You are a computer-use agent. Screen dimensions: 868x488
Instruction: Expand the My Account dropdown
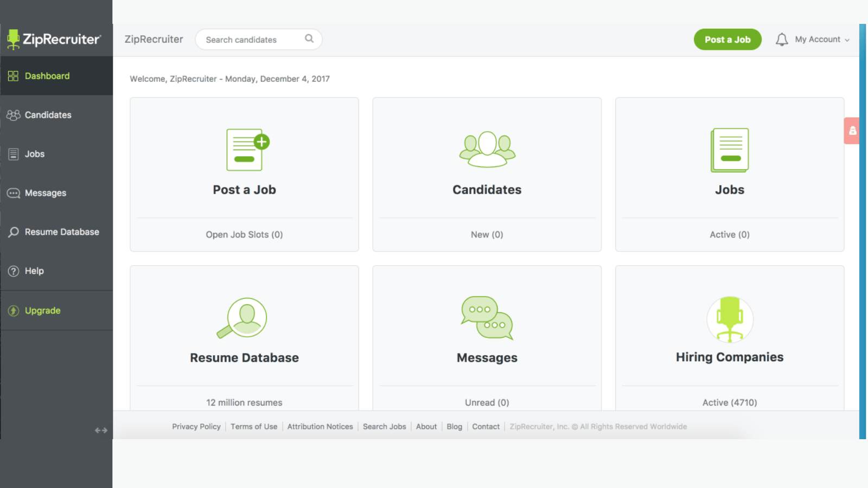[822, 40]
